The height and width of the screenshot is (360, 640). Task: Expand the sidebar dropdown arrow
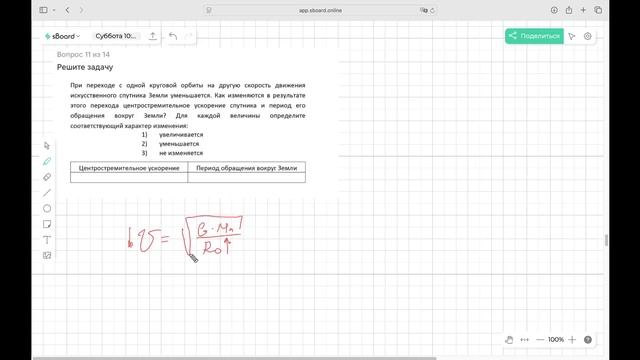(x=54, y=10)
